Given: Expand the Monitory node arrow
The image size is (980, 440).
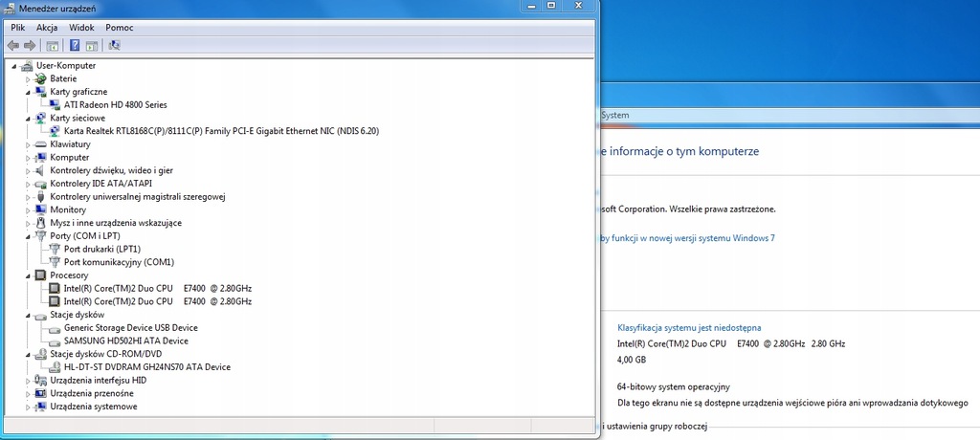Looking at the screenshot, I should click(28, 210).
